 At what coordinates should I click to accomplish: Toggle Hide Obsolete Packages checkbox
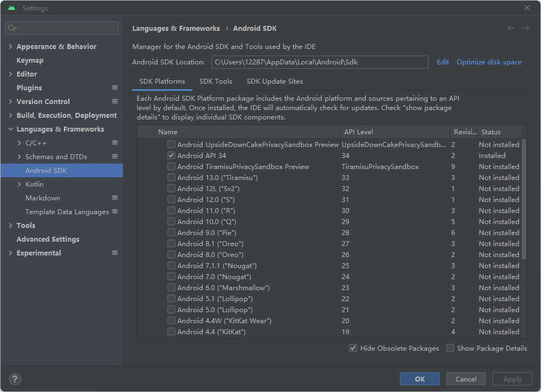point(353,348)
